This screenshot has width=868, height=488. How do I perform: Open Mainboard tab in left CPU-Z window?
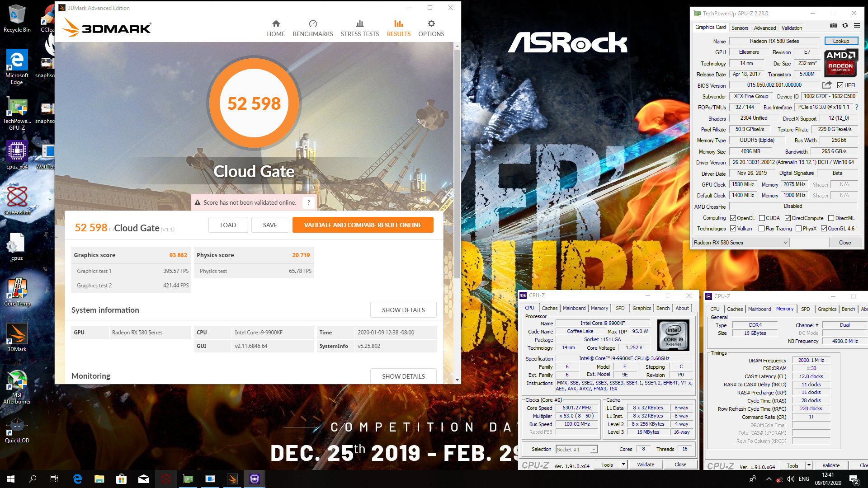574,308
